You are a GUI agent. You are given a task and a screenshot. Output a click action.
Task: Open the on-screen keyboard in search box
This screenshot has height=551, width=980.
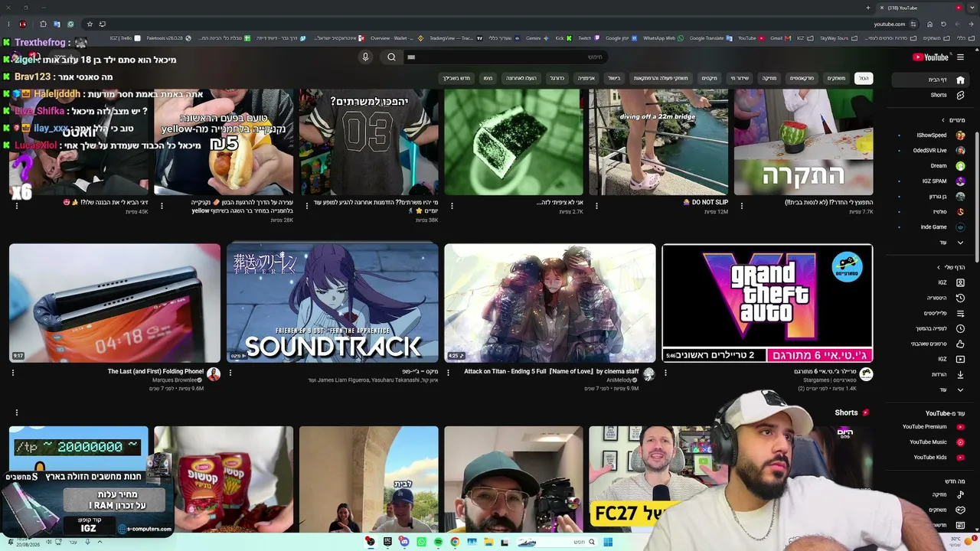[x=411, y=57]
